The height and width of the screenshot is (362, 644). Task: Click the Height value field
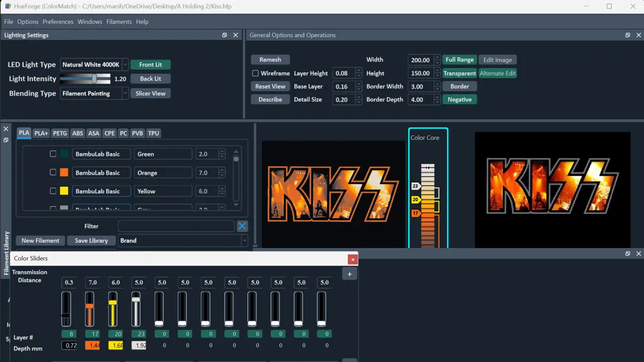coord(421,73)
